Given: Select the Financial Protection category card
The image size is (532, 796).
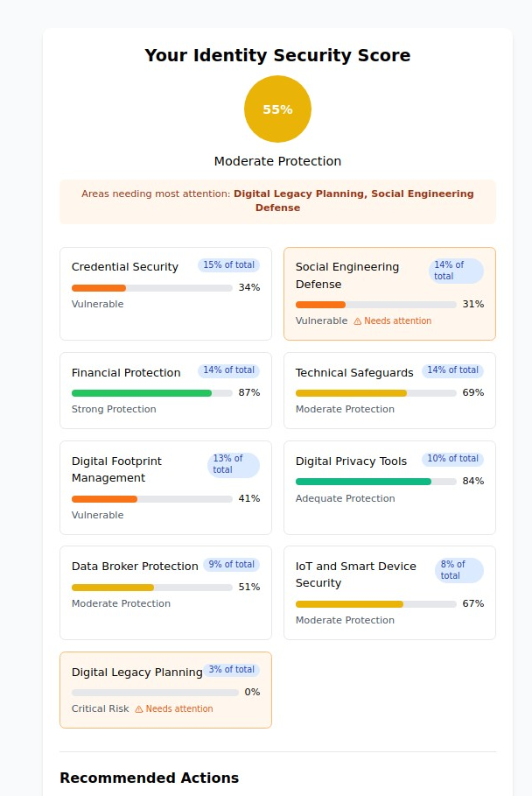Looking at the screenshot, I should coord(165,391).
